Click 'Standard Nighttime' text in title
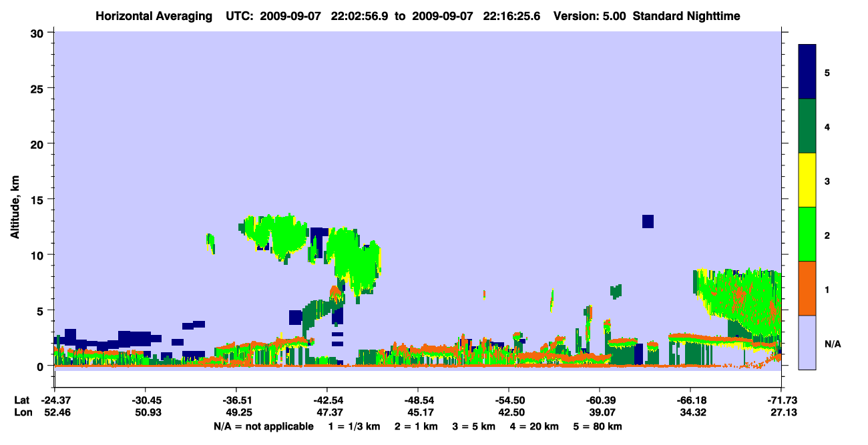 click(686, 16)
